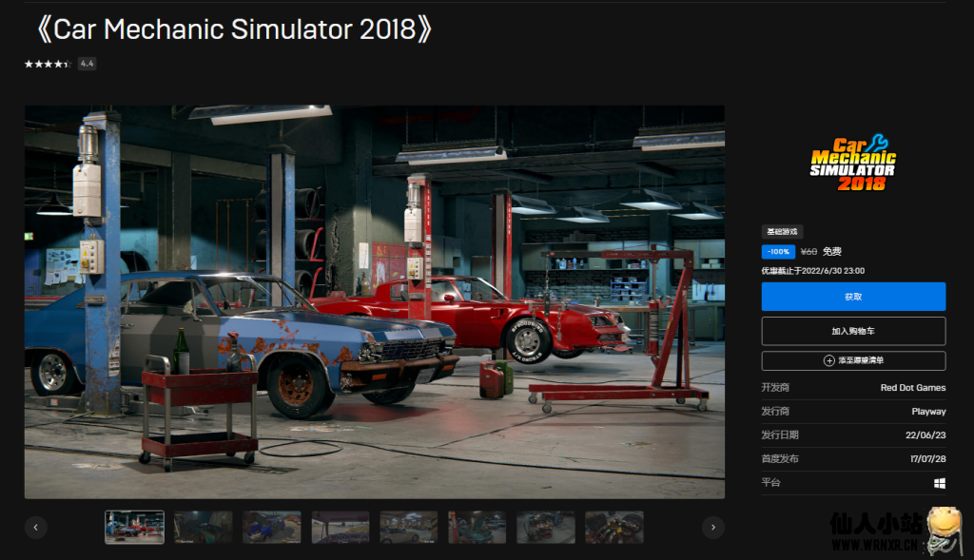The image size is (974, 560).
Task: Select thumbnail of blue car with open hood
Action: [271, 527]
